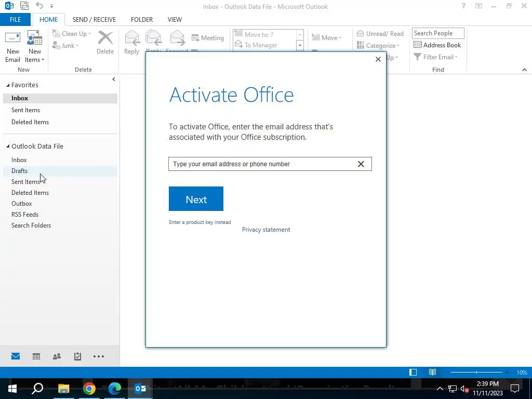Select the Outbox folder
The height and width of the screenshot is (399, 532).
coord(60,204)
